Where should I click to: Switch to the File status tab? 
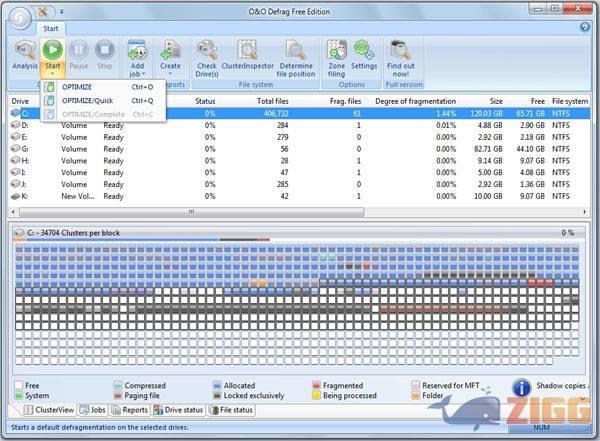231,410
